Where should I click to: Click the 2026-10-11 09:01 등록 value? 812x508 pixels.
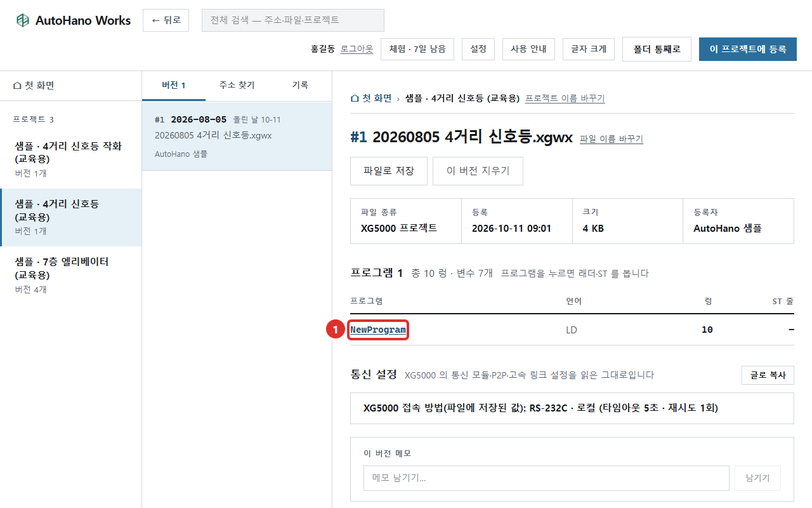(511, 228)
